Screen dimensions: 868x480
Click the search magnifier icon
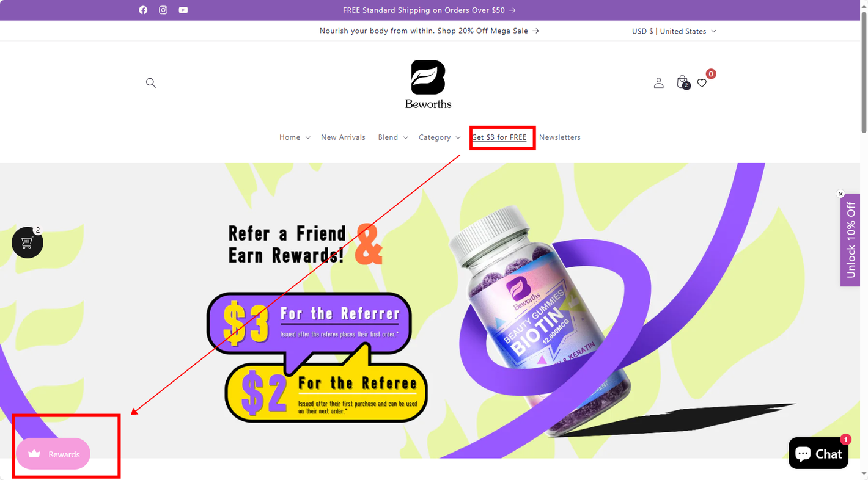tap(151, 82)
